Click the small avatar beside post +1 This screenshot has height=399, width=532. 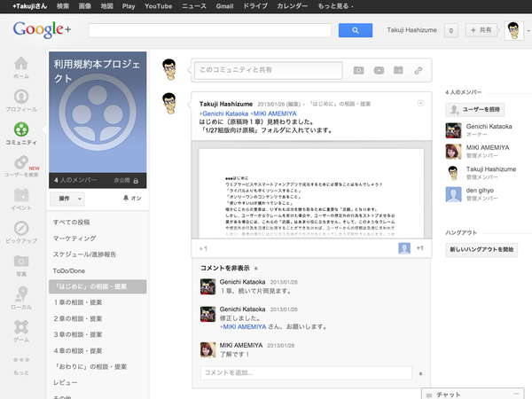(x=404, y=248)
